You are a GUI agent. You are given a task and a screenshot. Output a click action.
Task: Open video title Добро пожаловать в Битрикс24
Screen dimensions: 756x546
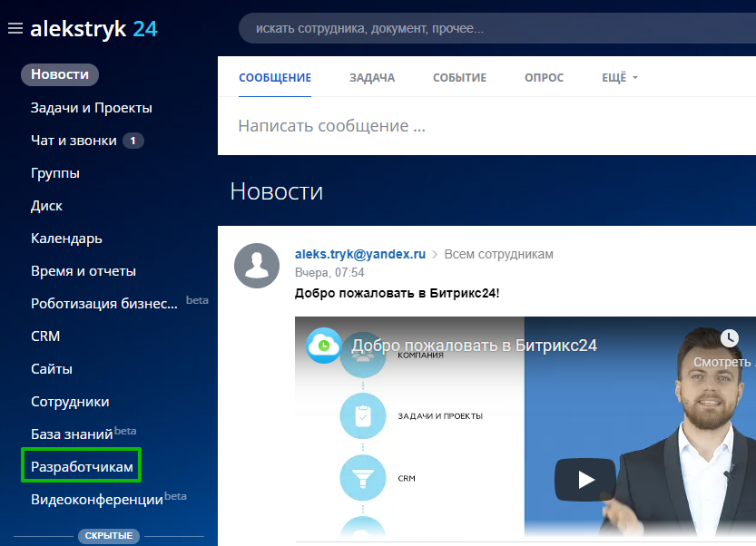(474, 345)
